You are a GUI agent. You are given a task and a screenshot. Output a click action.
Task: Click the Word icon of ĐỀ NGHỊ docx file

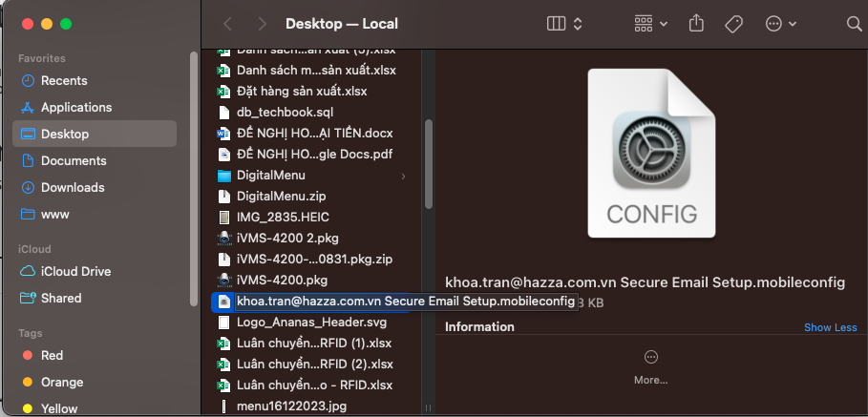223,134
